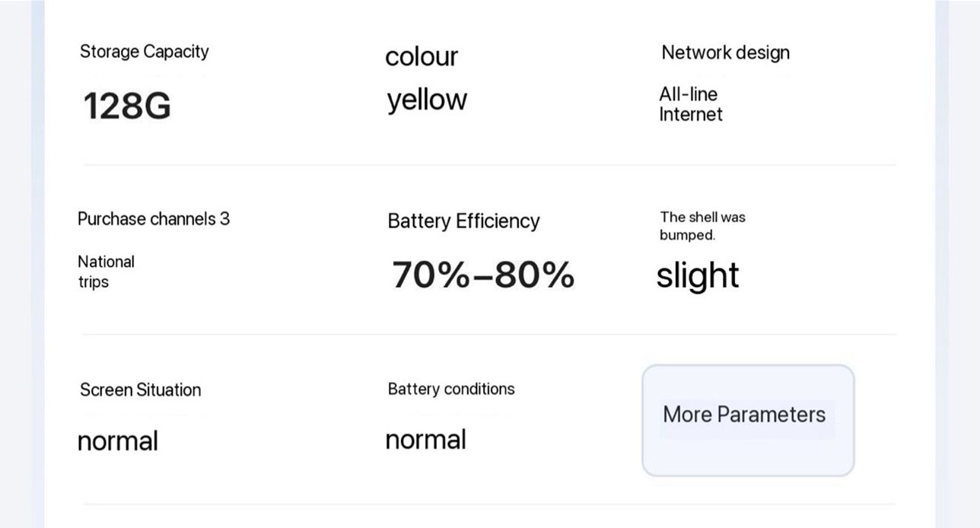
Task: Open the More Parameters button
Action: coord(748,421)
